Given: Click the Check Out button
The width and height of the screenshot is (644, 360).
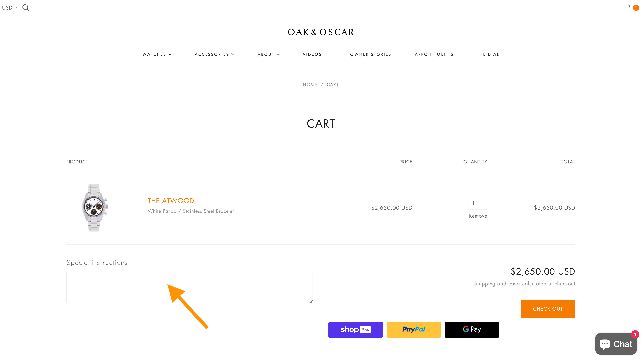Looking at the screenshot, I should 548,309.
